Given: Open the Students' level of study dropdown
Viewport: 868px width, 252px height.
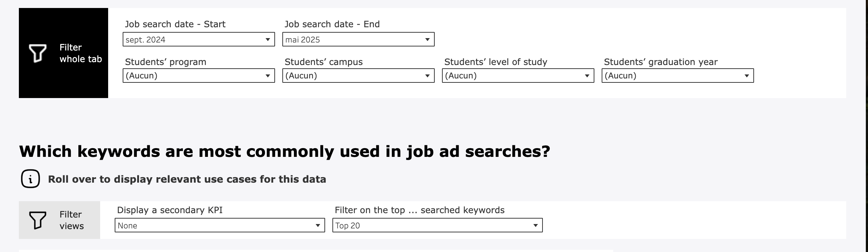Looking at the screenshot, I should click(x=518, y=76).
